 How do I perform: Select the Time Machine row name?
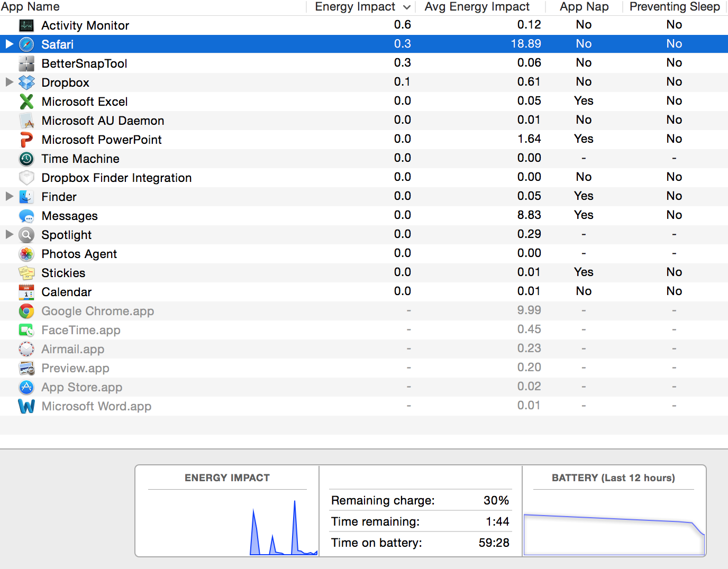[x=80, y=159]
